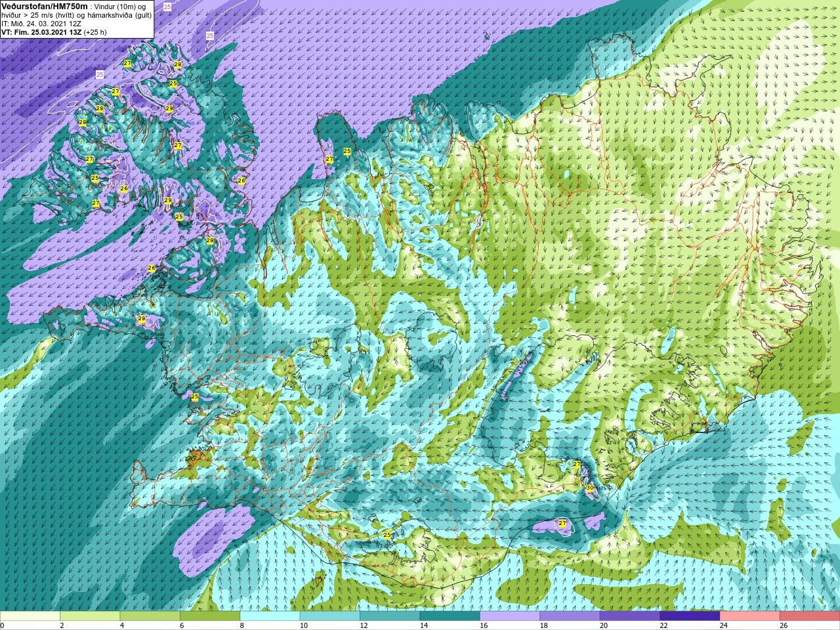Pick the 10–12 m/s light teal legend swatch
This screenshot has width=840, height=630.
coord(330,616)
